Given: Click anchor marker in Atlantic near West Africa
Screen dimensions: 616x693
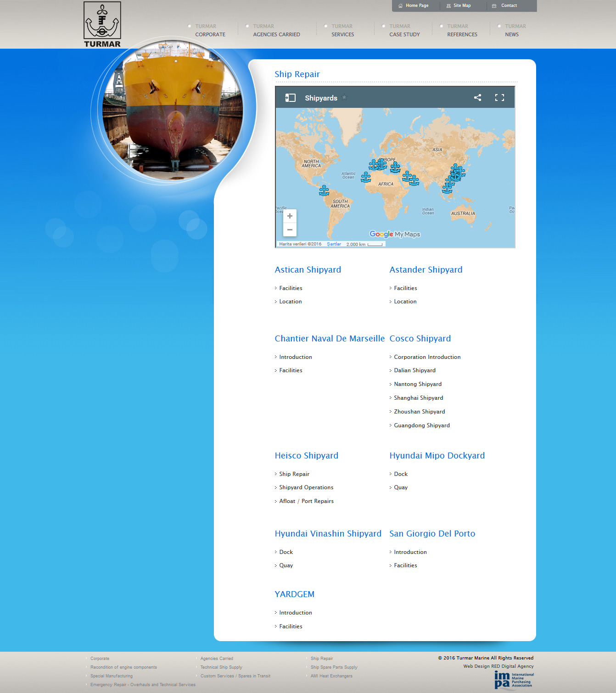Looking at the screenshot, I should [x=366, y=177].
